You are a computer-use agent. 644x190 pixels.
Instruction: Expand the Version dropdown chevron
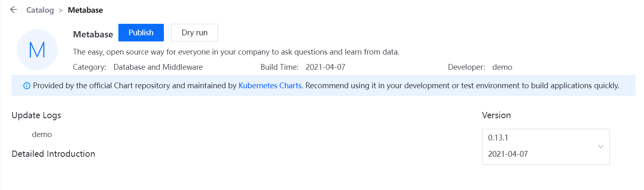point(601,147)
